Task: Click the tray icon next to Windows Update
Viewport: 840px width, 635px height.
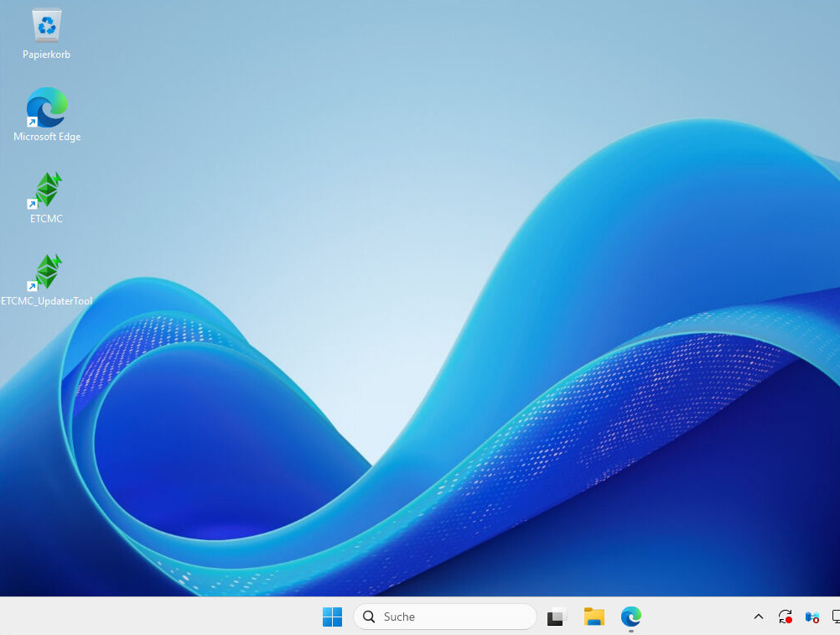Action: [x=811, y=617]
